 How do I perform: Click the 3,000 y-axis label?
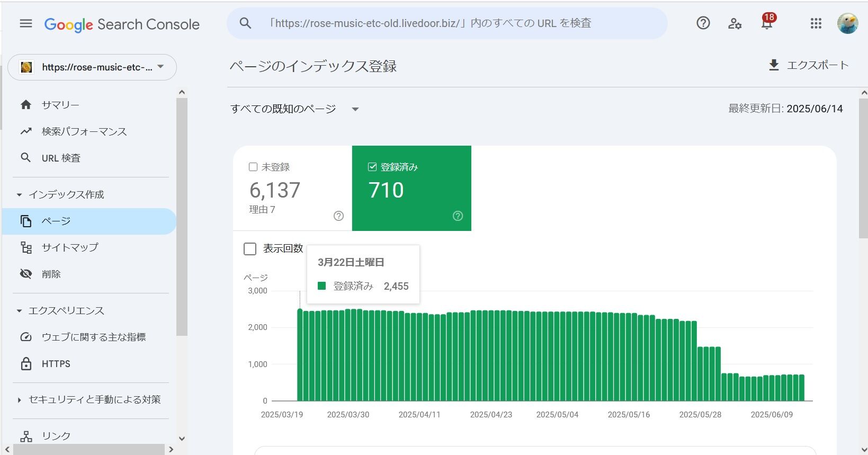258,291
